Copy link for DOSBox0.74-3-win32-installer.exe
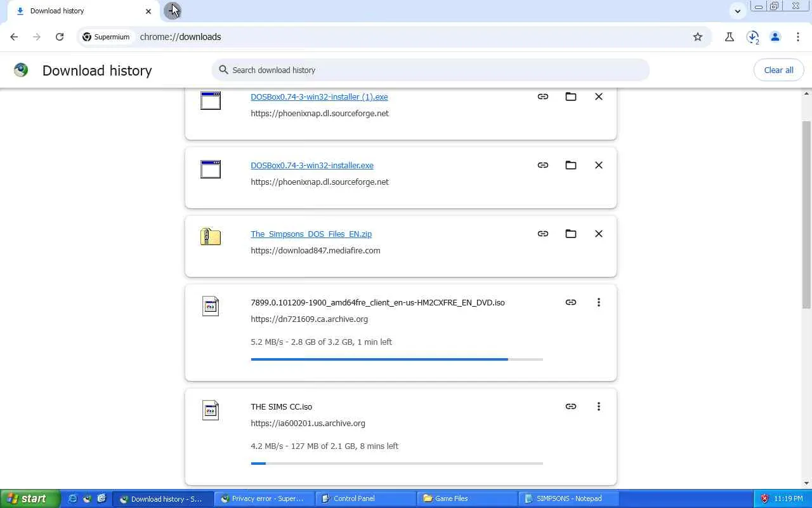812x508 pixels. coord(543,165)
